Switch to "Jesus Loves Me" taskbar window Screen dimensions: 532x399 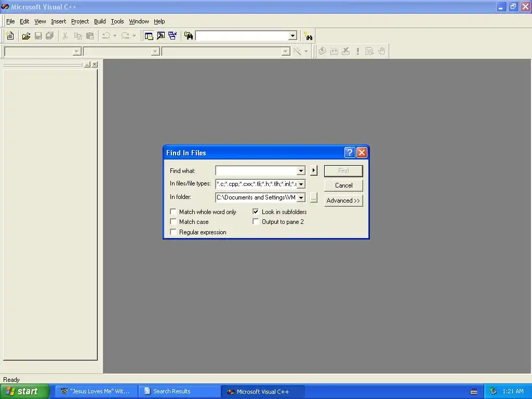[x=96, y=391]
